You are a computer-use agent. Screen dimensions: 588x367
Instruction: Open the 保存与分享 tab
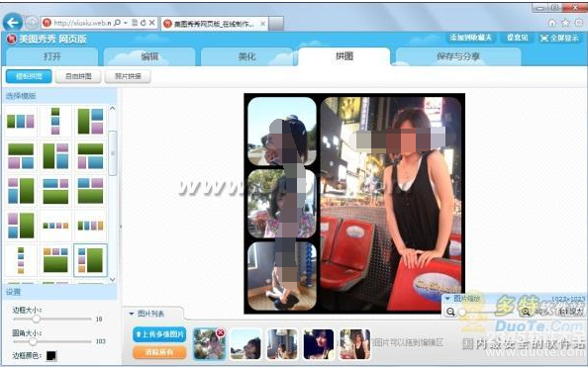click(x=458, y=56)
